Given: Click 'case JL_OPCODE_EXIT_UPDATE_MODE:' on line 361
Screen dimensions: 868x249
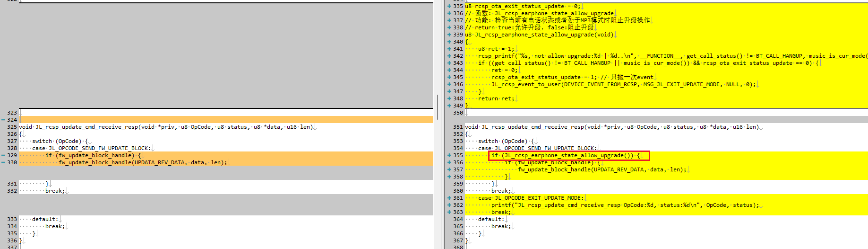Looking at the screenshot, I should 531,198.
